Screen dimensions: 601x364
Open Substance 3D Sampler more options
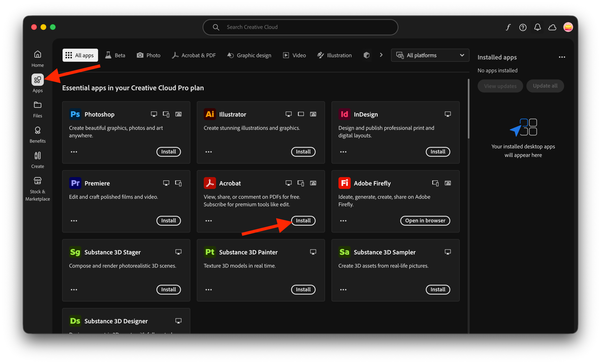pyautogui.click(x=343, y=290)
